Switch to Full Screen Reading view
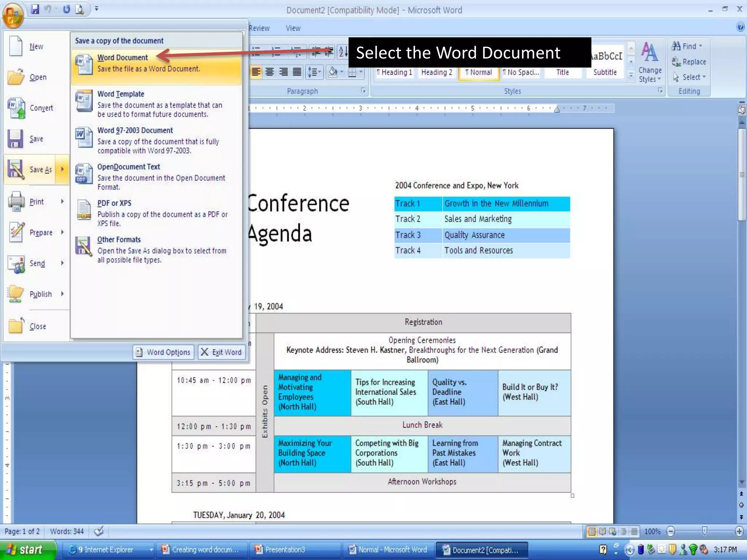Viewport: 747px width, 560px height. (x=603, y=532)
